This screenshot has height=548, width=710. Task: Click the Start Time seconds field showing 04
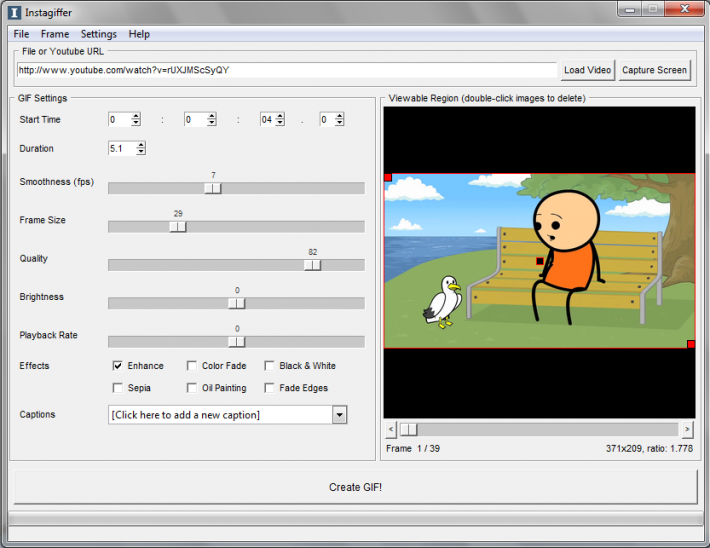point(268,120)
